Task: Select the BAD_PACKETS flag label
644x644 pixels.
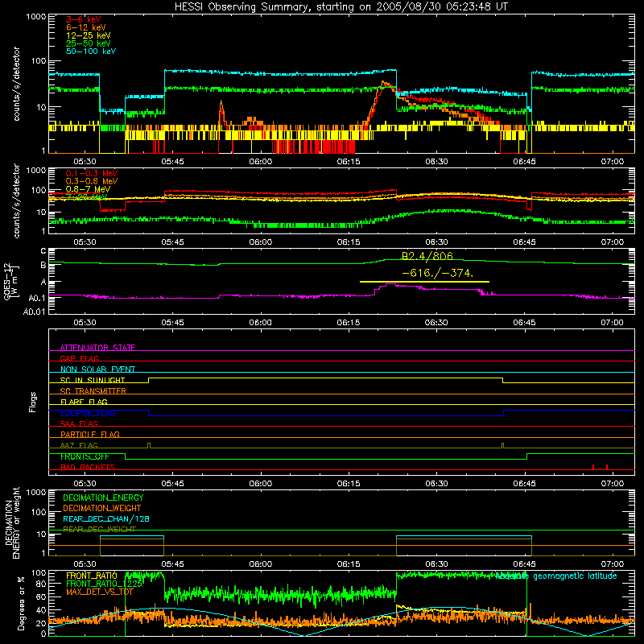Action: point(88,467)
